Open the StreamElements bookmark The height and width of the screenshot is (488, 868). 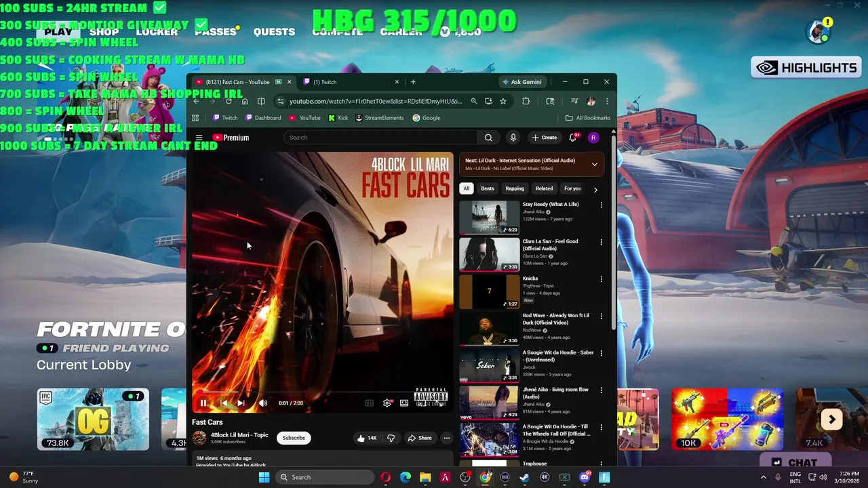point(380,118)
